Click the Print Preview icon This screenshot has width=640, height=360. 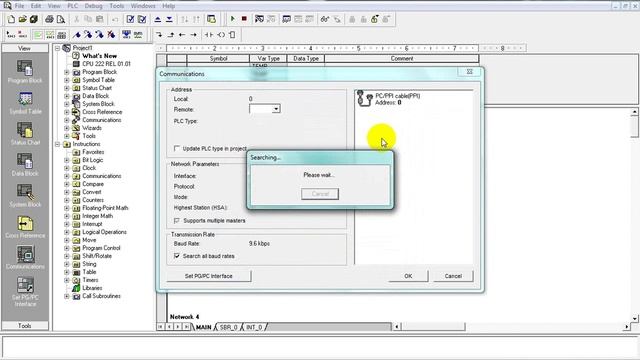coord(61,19)
